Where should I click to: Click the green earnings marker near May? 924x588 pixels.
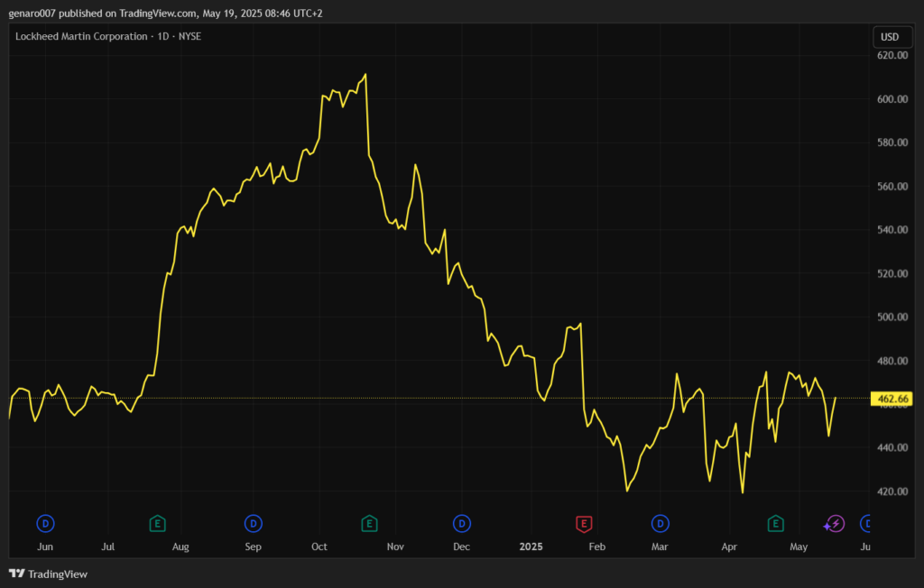click(x=775, y=523)
